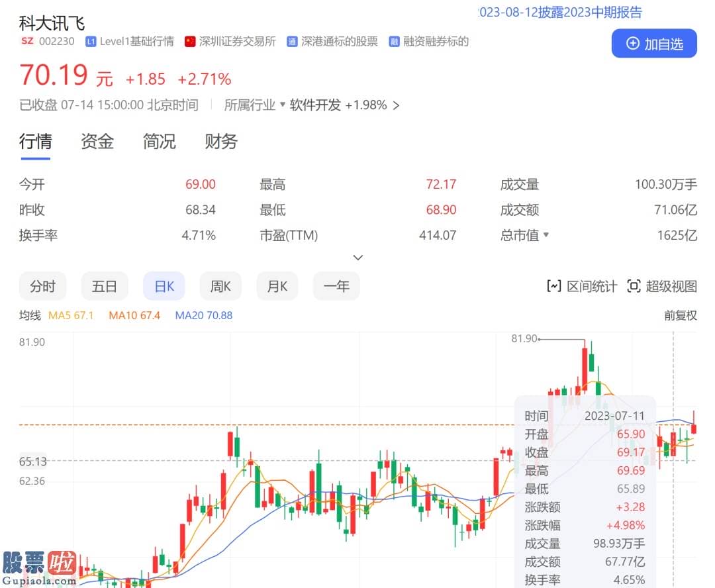Screen dimensions: 715x588
Task: Select the 周K chart period
Action: point(220,287)
